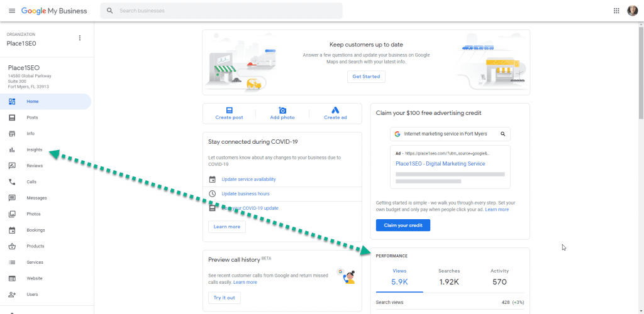Click the Reviews sidebar icon
Screen dimensions: 644x314
[12, 166]
